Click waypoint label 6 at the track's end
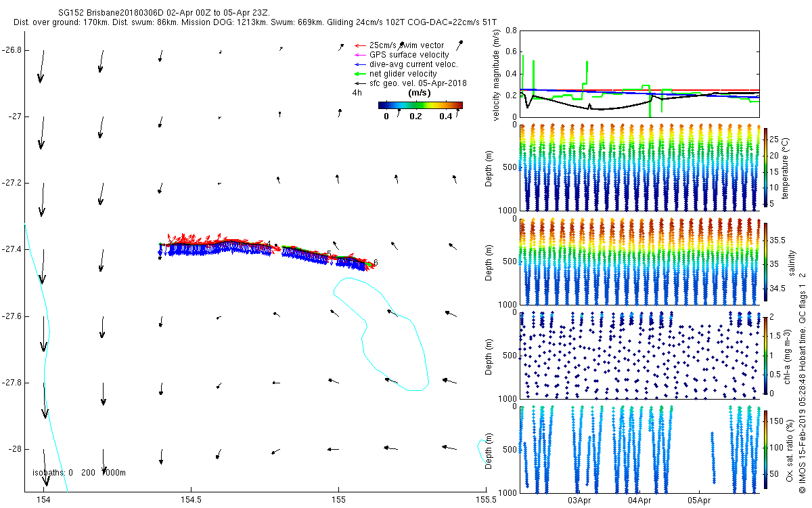The width and height of the screenshot is (812, 508). [x=376, y=263]
